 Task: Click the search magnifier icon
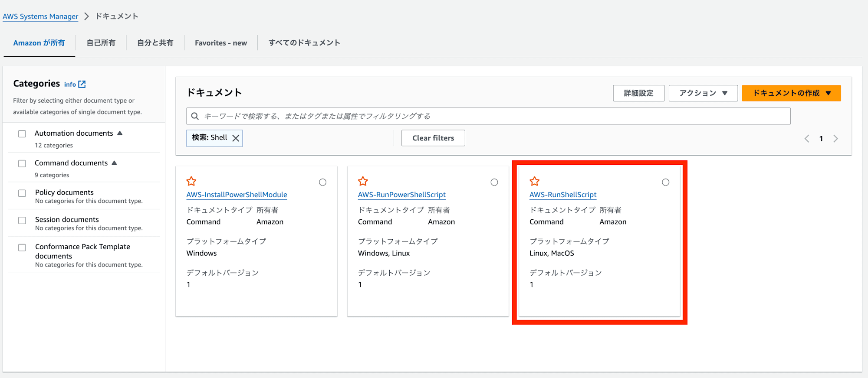195,116
